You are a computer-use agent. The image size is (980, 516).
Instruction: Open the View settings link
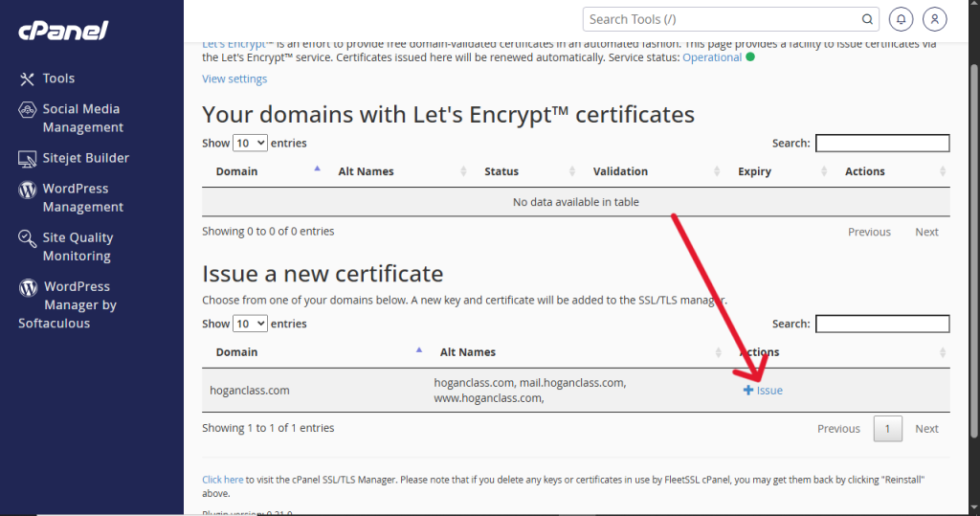coord(234,79)
